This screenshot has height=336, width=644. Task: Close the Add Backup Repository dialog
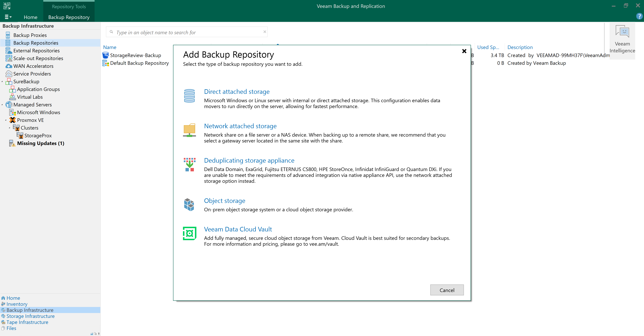click(x=464, y=51)
